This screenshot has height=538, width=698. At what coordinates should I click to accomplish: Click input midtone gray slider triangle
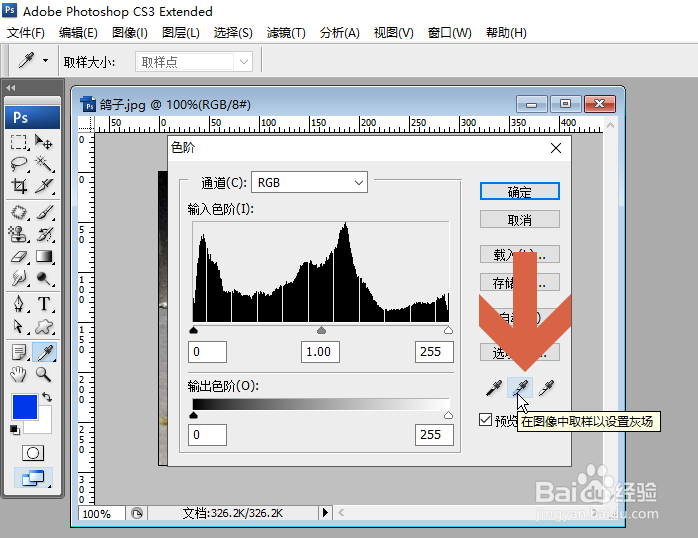click(x=321, y=330)
